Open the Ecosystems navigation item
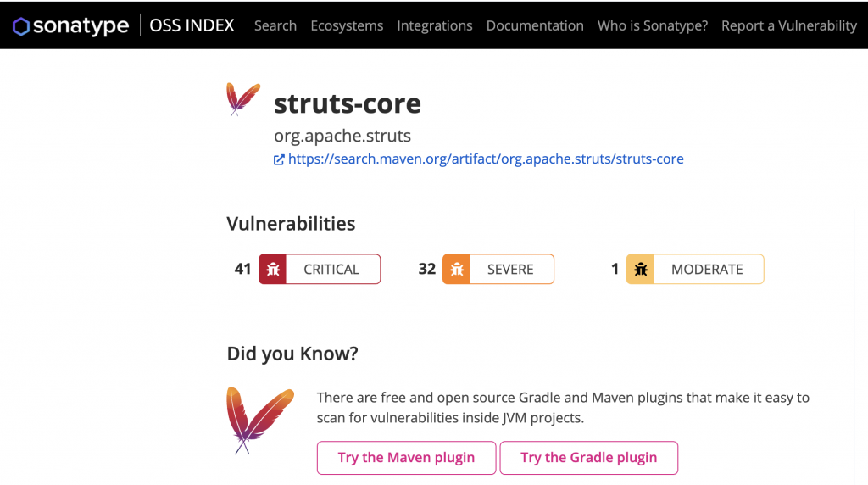 tap(347, 25)
